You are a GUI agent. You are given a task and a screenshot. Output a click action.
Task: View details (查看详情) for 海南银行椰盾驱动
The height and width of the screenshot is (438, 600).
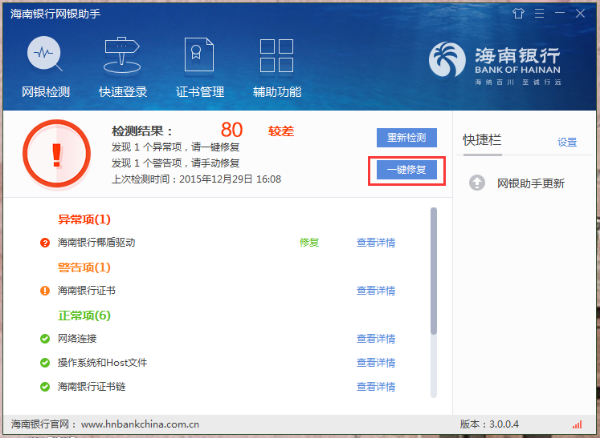[x=376, y=243]
